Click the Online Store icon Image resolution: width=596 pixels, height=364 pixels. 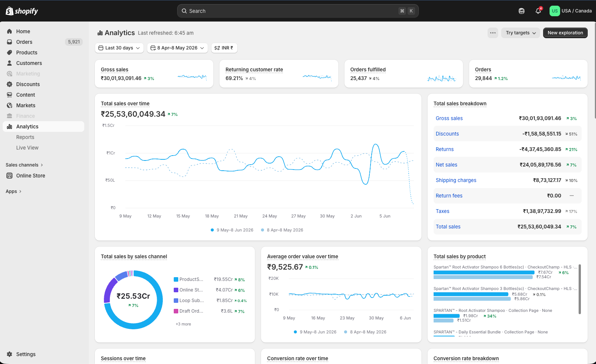tap(9, 176)
